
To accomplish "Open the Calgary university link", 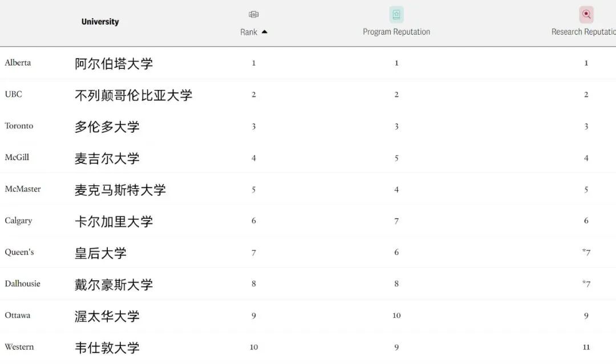I will (18, 220).
